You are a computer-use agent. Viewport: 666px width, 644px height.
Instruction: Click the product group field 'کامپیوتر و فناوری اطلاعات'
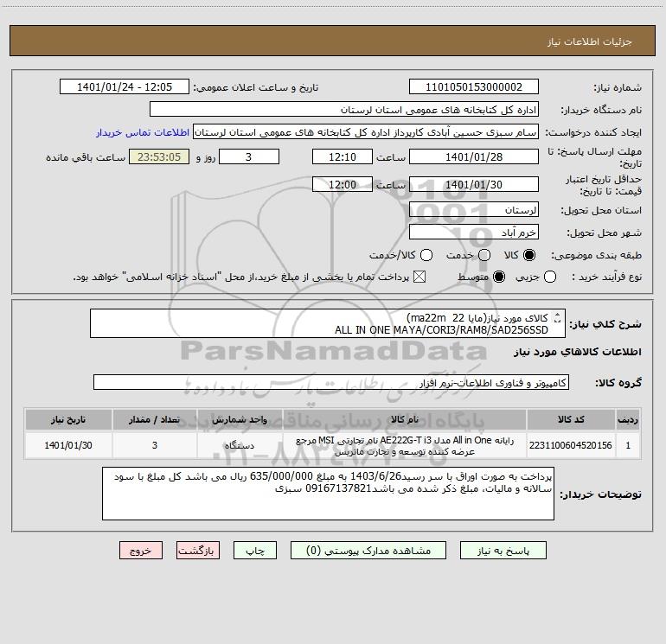331,382
